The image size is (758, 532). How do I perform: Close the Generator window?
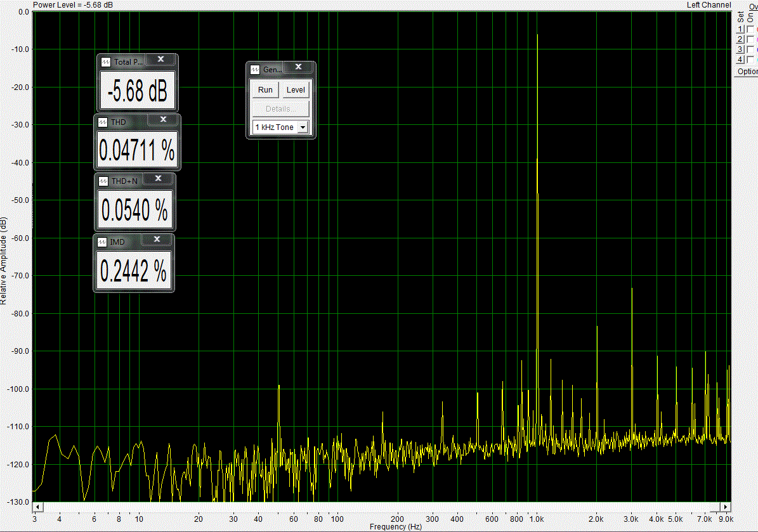tap(299, 67)
